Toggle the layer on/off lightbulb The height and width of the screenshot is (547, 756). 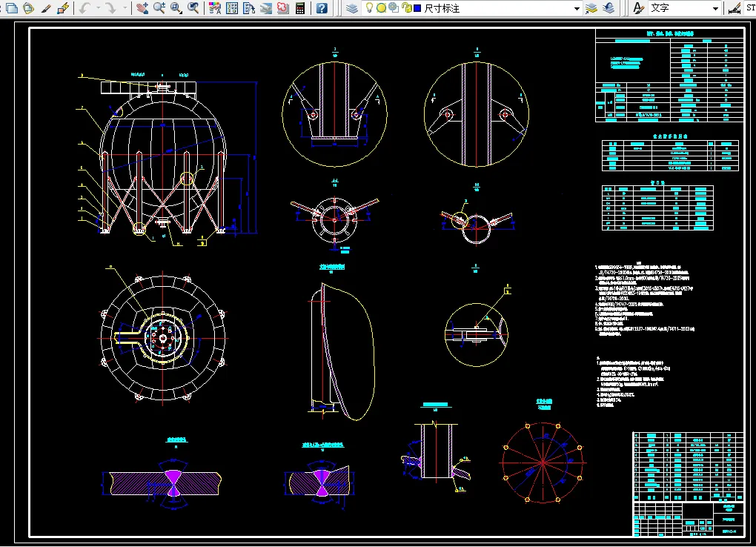(x=369, y=7)
